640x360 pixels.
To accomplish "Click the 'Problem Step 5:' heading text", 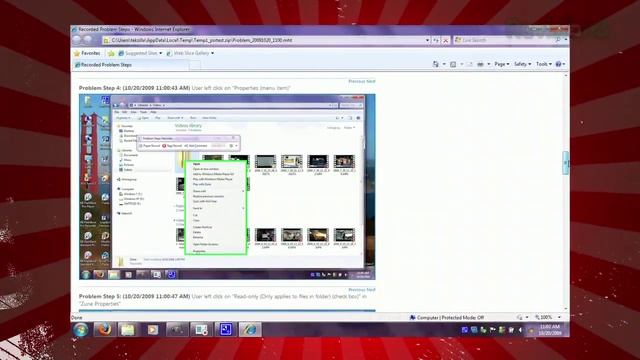I will 100,296.
